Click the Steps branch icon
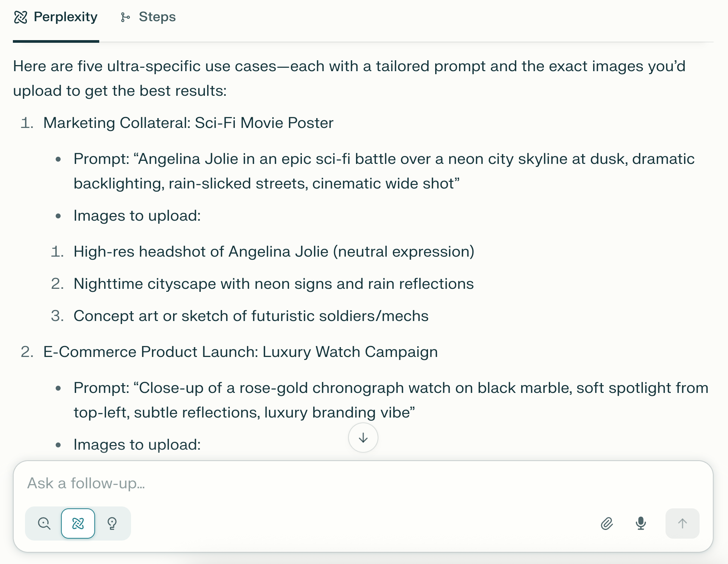The width and height of the screenshot is (728, 564). 125,17
